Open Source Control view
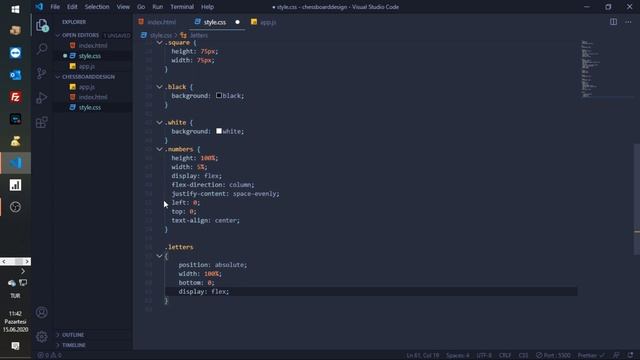Image resolution: width=640 pixels, height=360 pixels. click(x=42, y=73)
